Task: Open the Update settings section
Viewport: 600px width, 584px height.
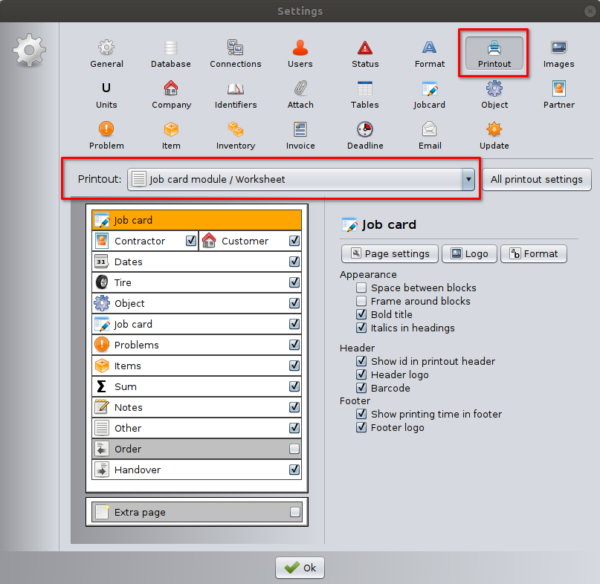Action: [x=494, y=136]
